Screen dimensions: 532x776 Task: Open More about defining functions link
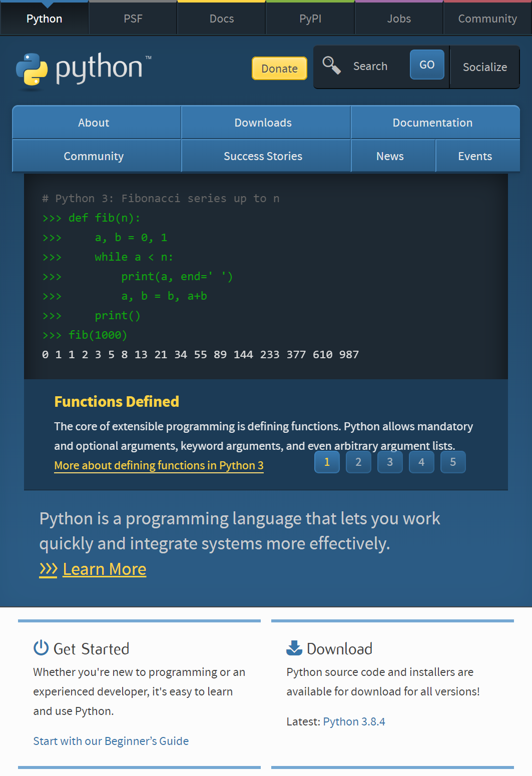159,466
